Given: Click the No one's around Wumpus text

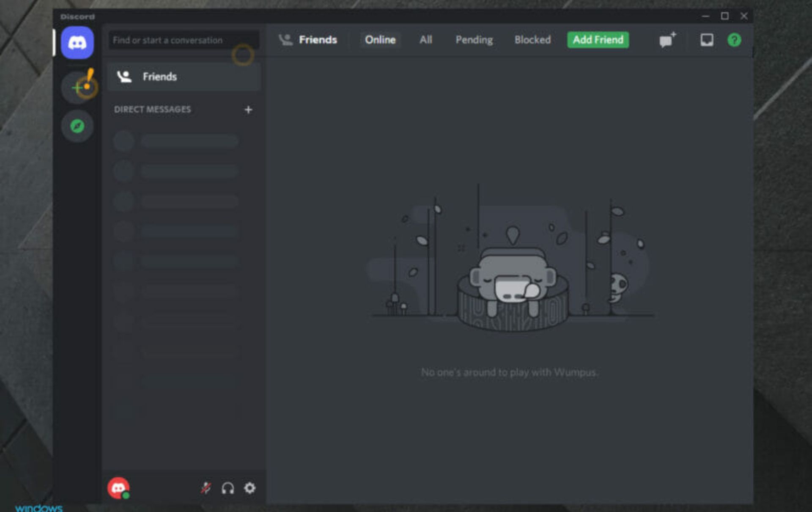Looking at the screenshot, I should (509, 372).
